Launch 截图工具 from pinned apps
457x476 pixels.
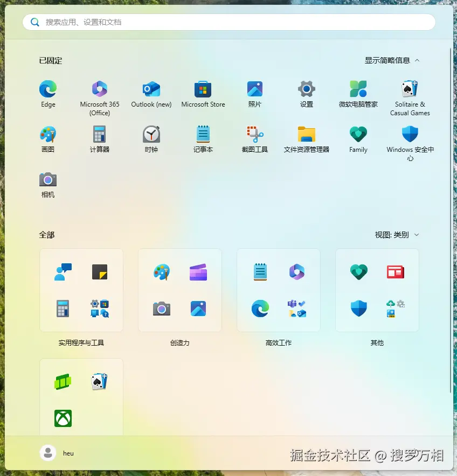254,139
